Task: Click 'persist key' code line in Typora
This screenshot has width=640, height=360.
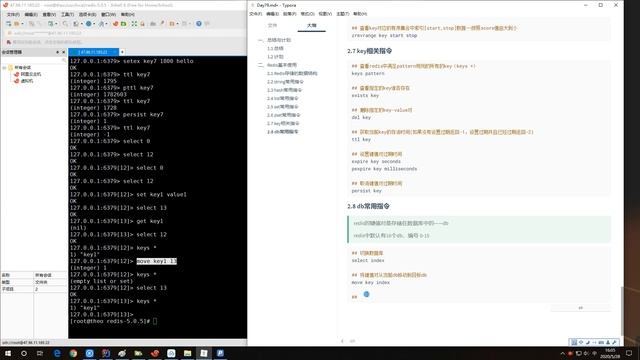Action: [x=367, y=191]
